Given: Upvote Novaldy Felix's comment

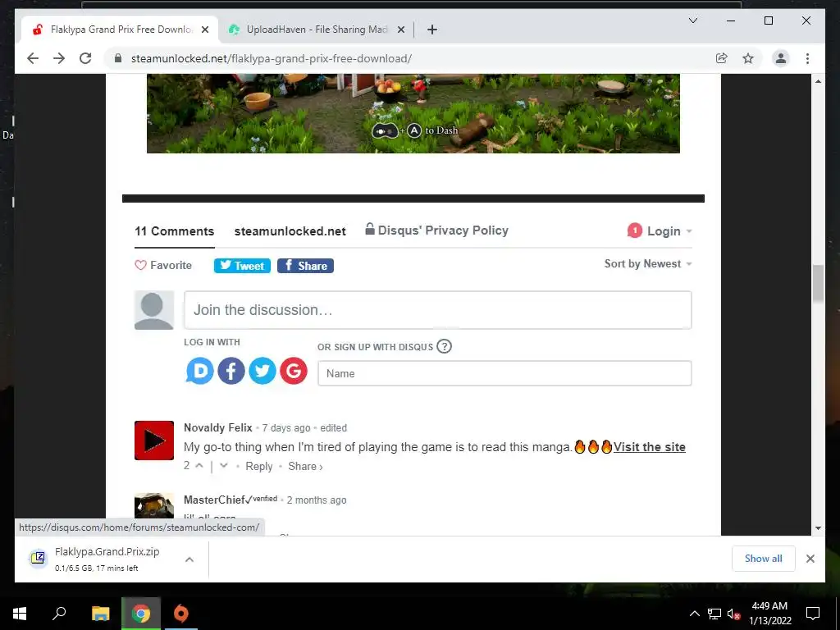Looking at the screenshot, I should pyautogui.click(x=199, y=466).
